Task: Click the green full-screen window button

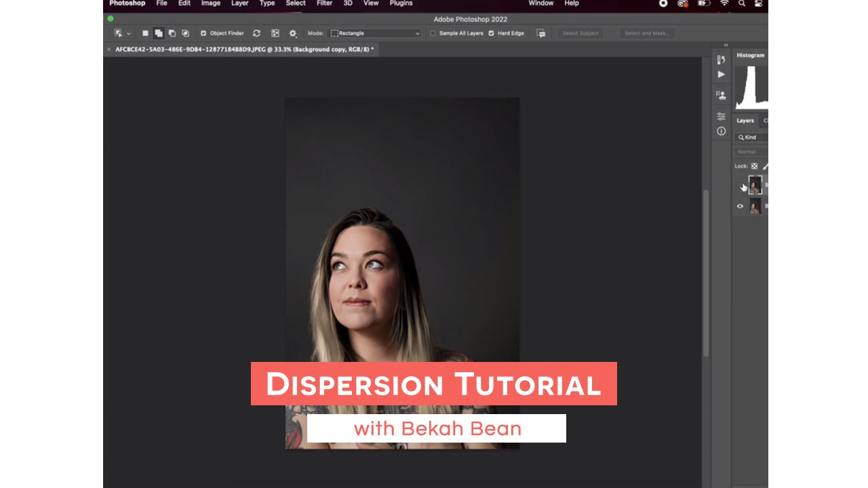Action: 111,19
